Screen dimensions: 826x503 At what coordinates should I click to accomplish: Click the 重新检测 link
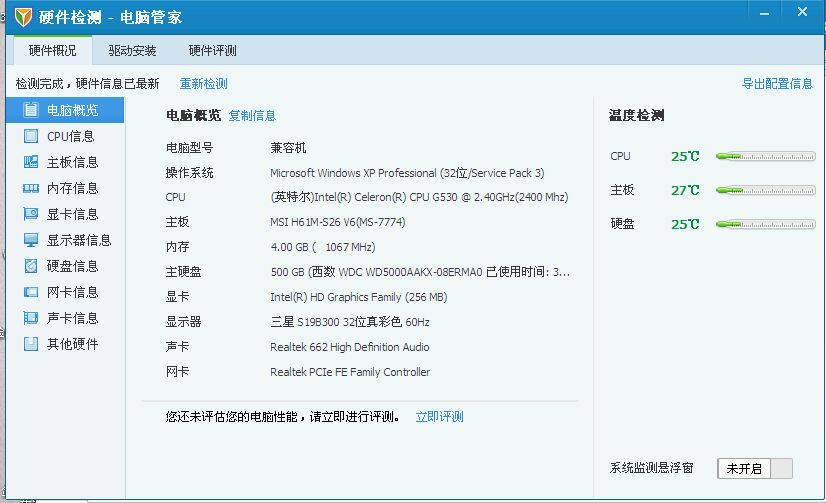click(203, 84)
